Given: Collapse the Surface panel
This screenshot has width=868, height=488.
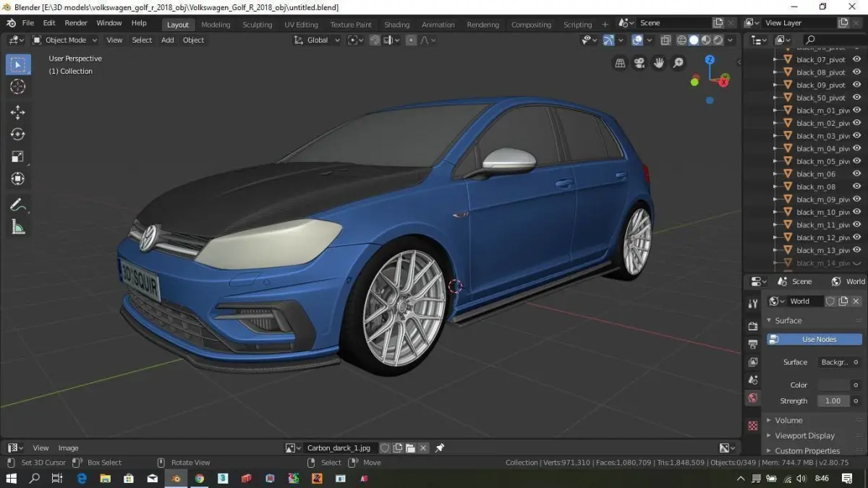Looking at the screenshot, I should pos(787,320).
